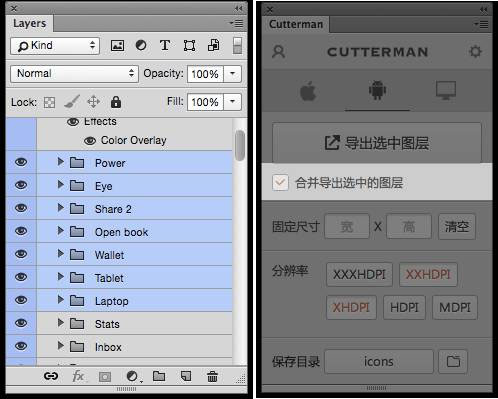
Task: Hide the Laptop layer group
Action: [x=21, y=300]
